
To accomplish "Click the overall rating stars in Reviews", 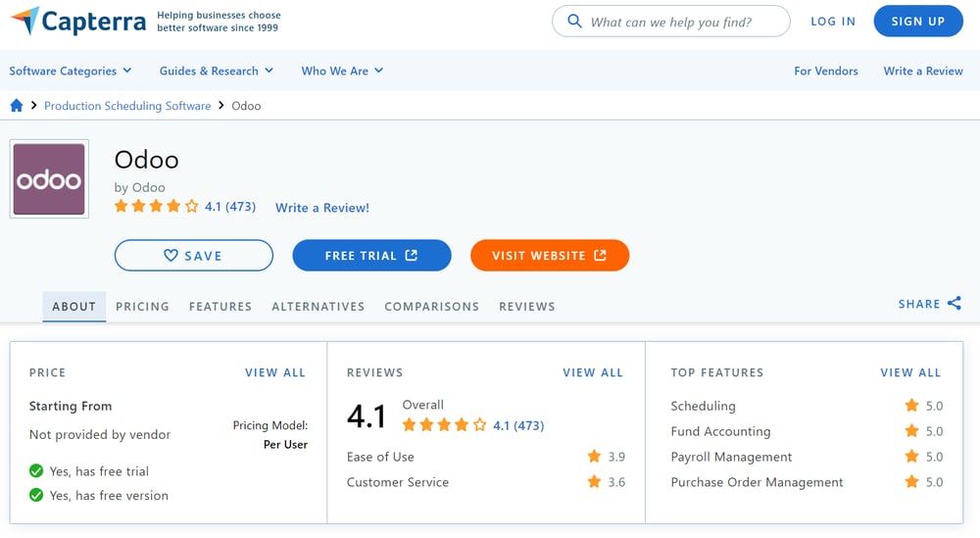I will (444, 425).
